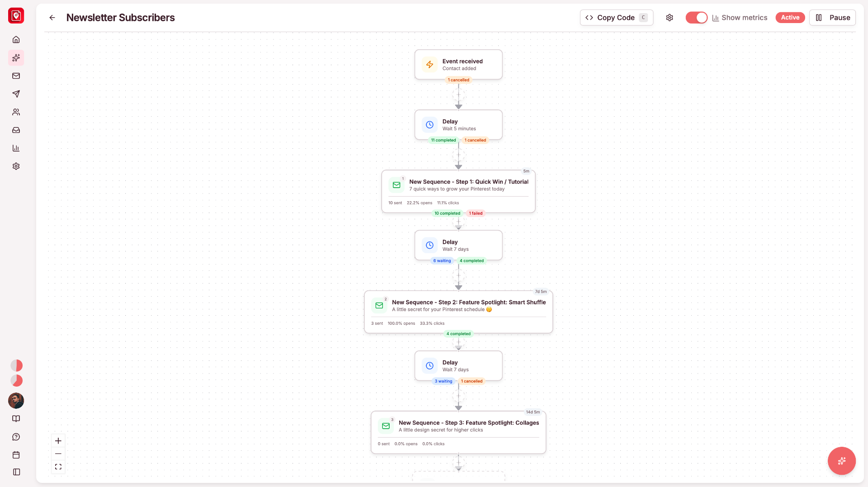Click the workflow settings gear in header
Screen dimensions: 868x487
tap(670, 18)
